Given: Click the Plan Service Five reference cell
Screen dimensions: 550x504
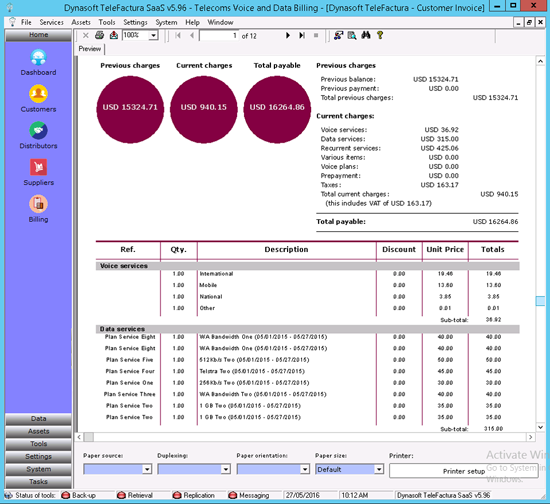Looking at the screenshot, I should tap(129, 359).
